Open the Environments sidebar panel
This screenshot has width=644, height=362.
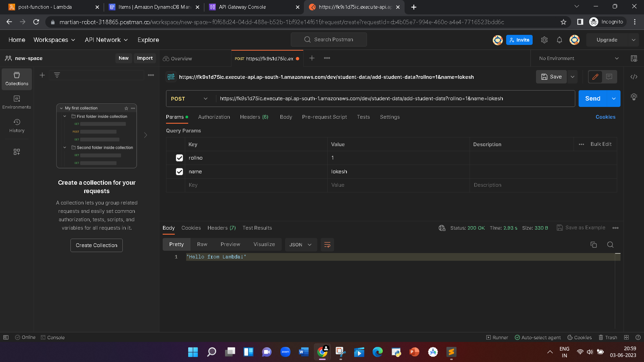17,102
